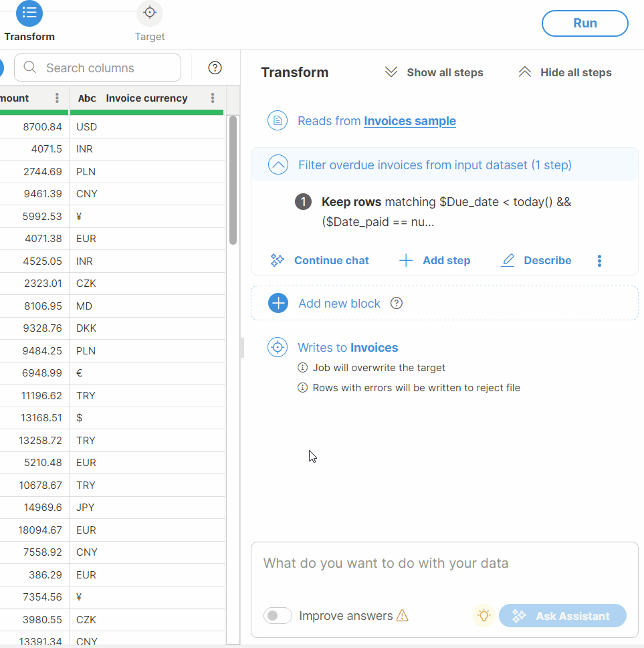Open Invoice currency column options menu

click(x=213, y=98)
